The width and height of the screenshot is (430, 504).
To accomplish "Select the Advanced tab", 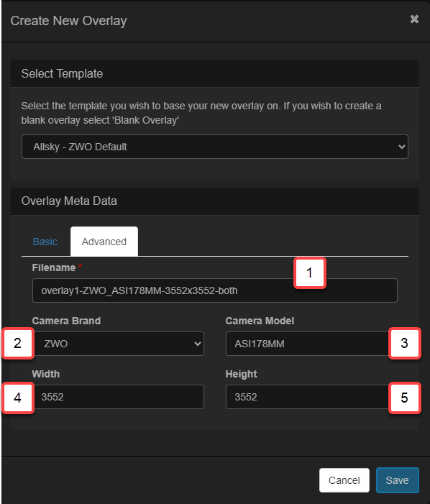I will 104,242.
